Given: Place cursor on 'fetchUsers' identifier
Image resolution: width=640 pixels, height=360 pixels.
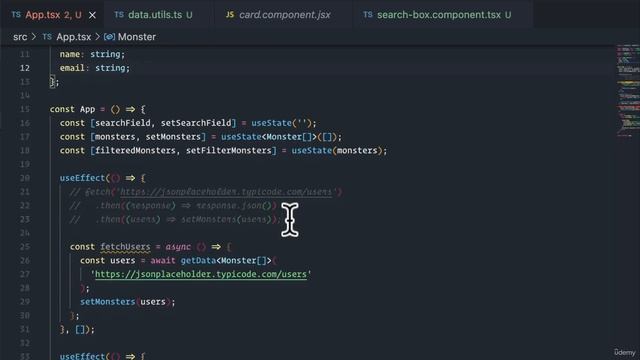Looking at the screenshot, I should pos(125,247).
